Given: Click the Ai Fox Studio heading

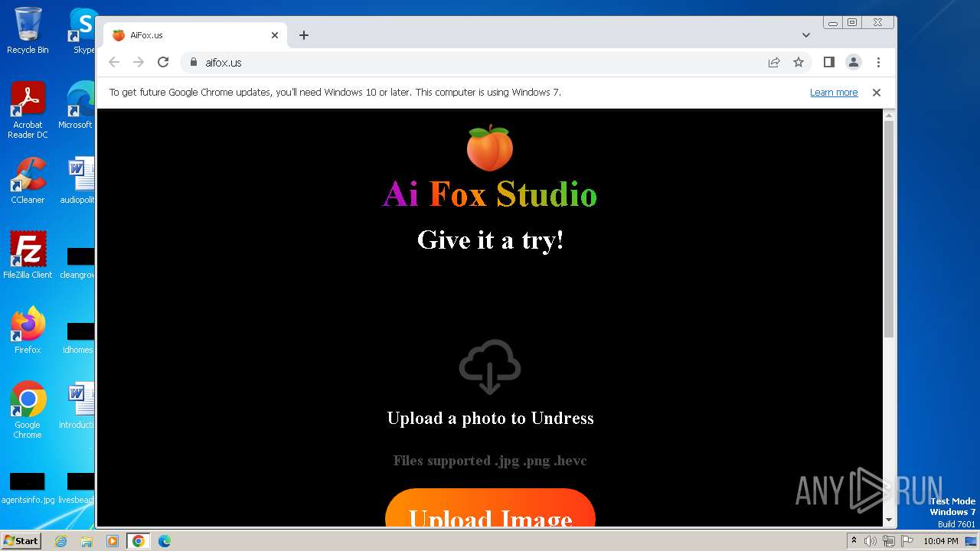Looking at the screenshot, I should coord(490,194).
